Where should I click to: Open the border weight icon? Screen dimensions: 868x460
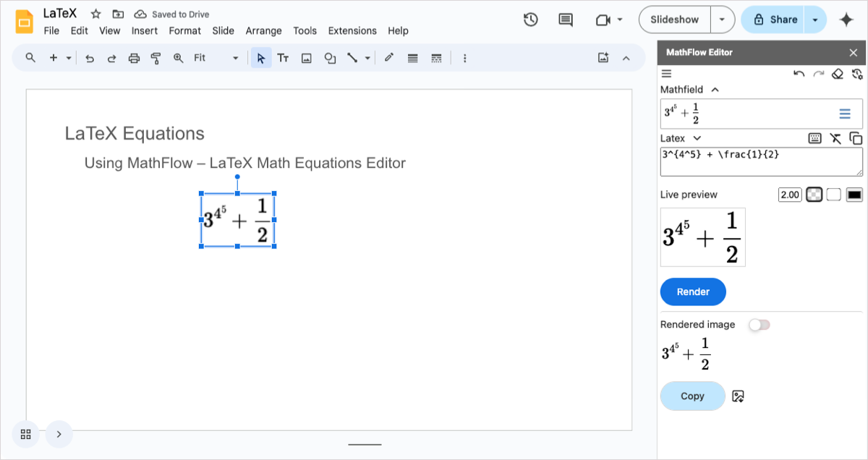(412, 58)
